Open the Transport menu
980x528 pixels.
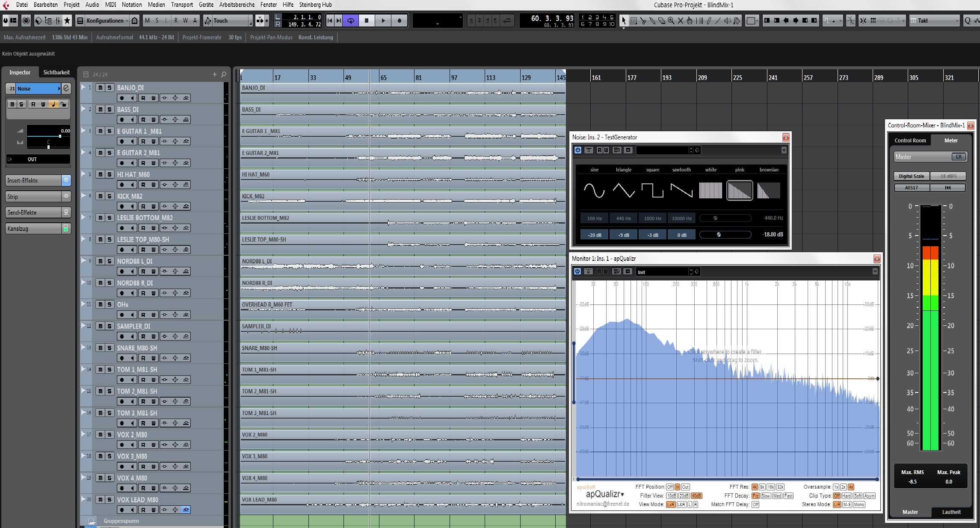[x=182, y=5]
